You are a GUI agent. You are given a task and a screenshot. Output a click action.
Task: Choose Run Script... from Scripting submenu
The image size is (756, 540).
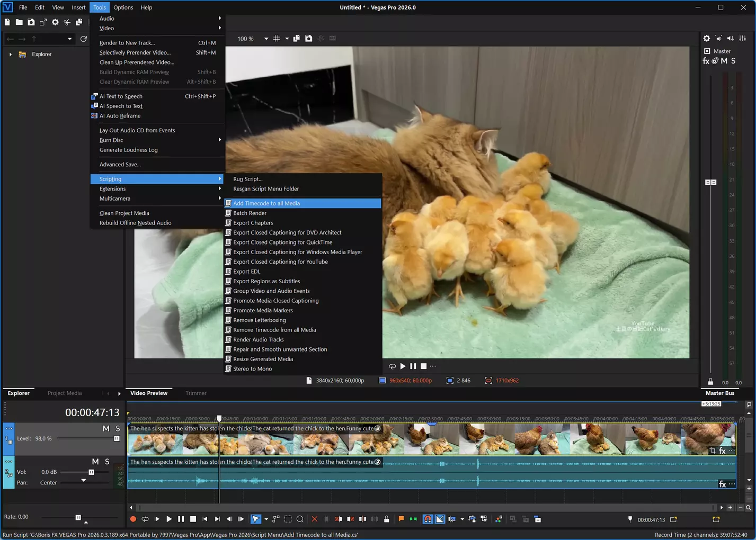(303, 179)
